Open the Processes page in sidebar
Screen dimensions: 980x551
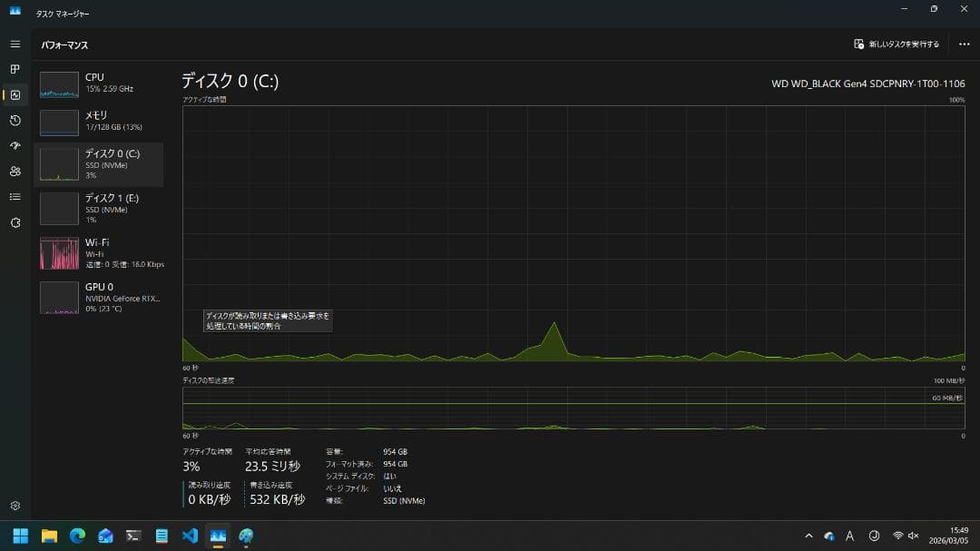(x=15, y=69)
